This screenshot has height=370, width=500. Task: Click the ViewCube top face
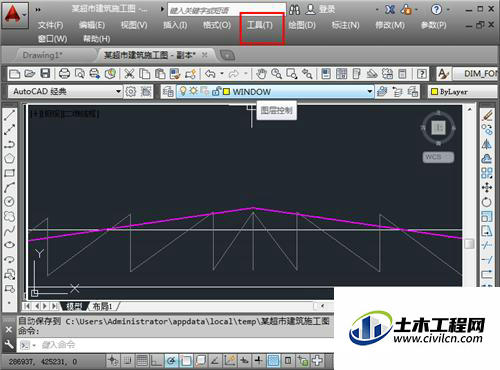438,128
